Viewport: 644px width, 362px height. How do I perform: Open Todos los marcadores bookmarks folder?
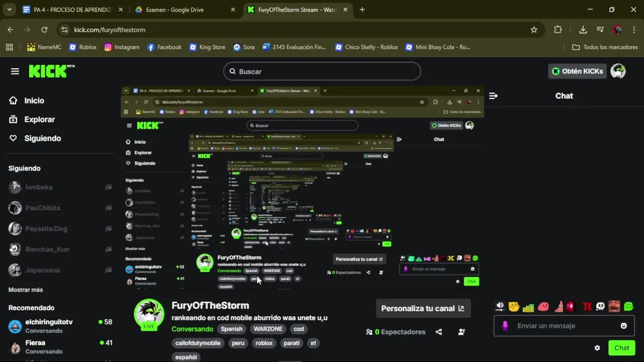coord(605,47)
